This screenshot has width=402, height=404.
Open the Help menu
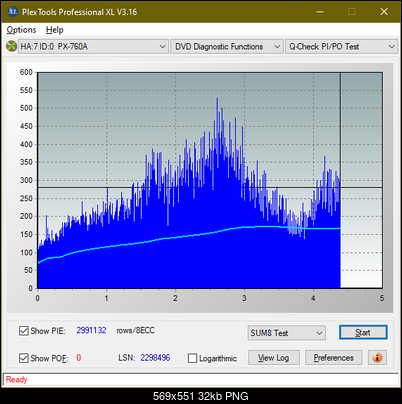tap(54, 30)
